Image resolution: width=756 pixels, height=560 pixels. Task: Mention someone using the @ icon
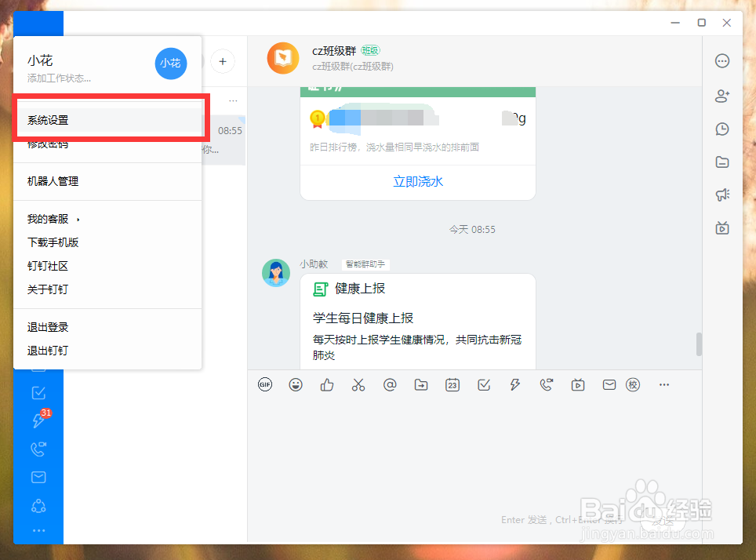(x=390, y=384)
